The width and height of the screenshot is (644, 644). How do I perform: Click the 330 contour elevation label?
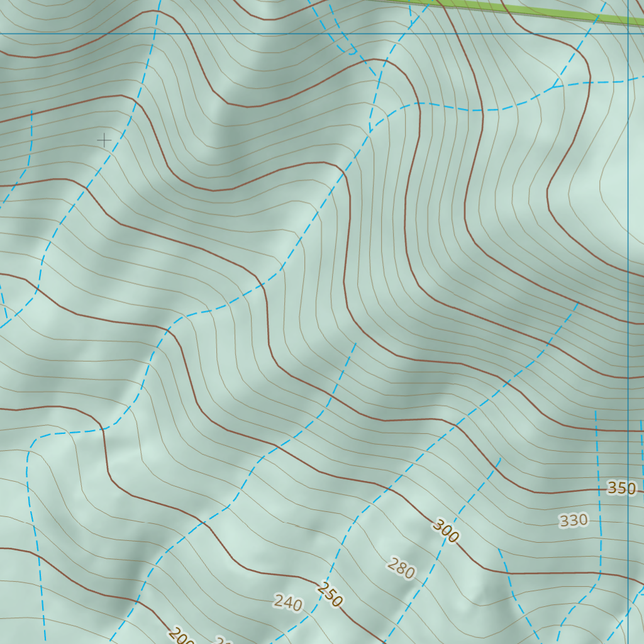574,520
